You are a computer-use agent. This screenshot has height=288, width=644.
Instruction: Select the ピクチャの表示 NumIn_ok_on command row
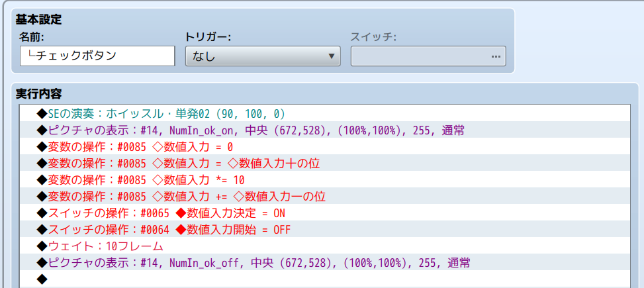tap(325, 129)
